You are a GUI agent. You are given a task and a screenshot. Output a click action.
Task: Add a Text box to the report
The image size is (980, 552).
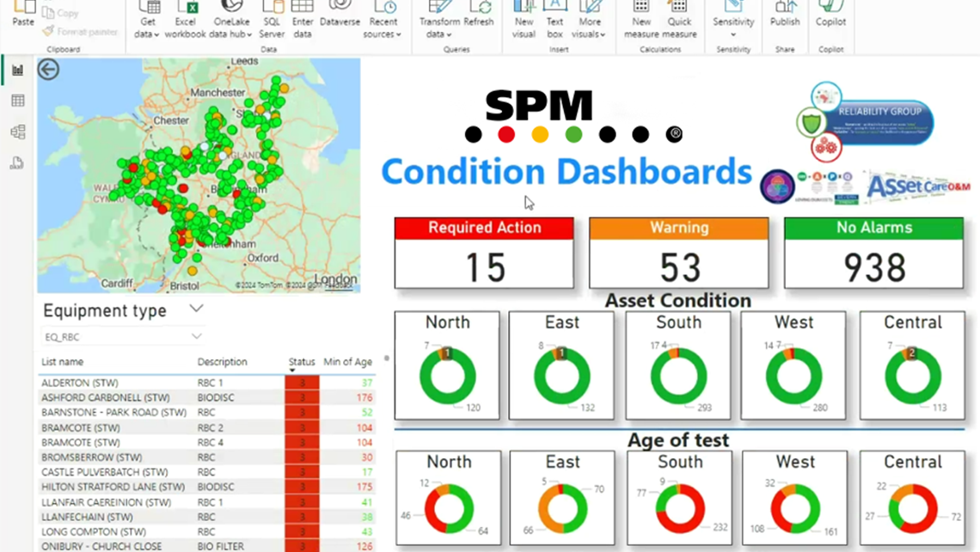pyautogui.click(x=555, y=21)
